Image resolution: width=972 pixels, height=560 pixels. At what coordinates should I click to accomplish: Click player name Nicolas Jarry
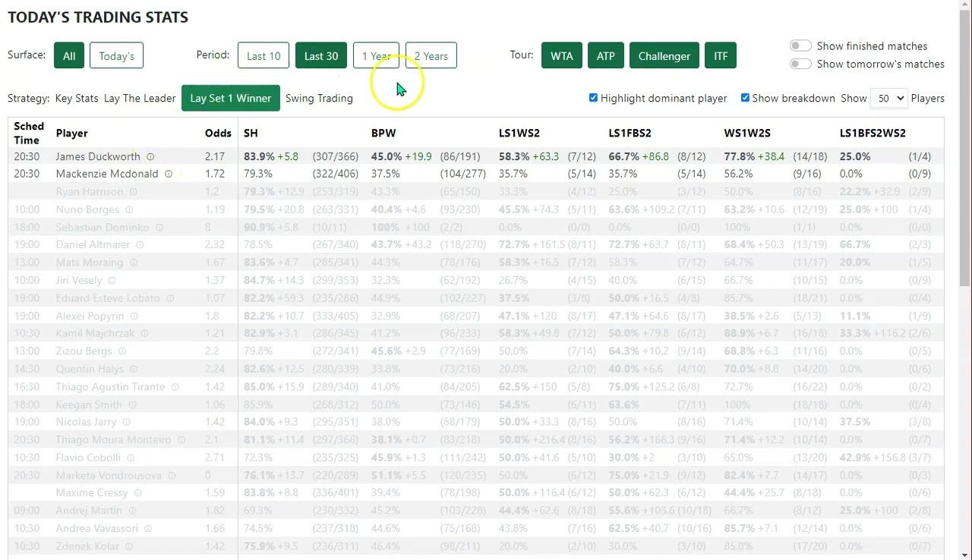[x=86, y=422]
